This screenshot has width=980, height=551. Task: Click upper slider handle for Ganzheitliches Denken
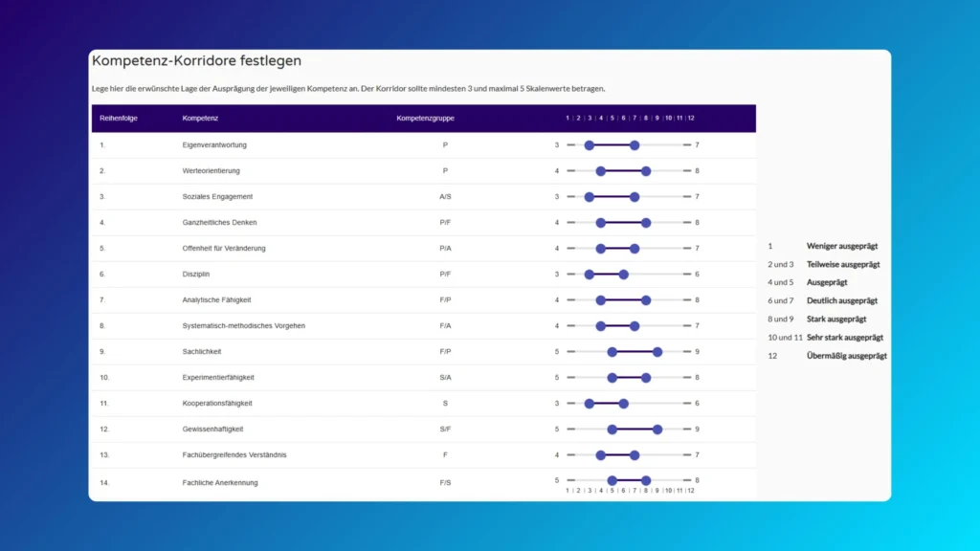(x=646, y=223)
